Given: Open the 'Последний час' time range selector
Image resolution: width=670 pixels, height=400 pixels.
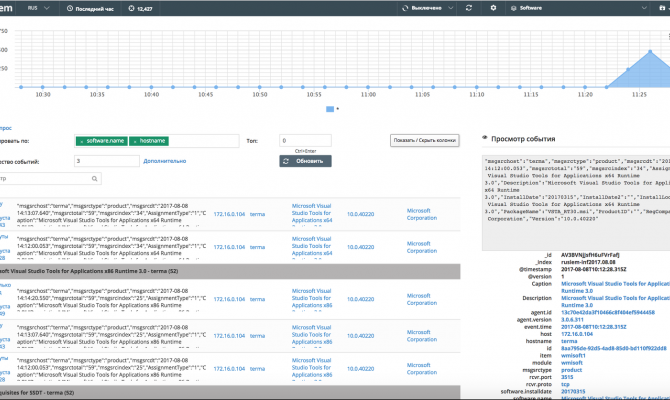Looking at the screenshot, I should 90,9.
